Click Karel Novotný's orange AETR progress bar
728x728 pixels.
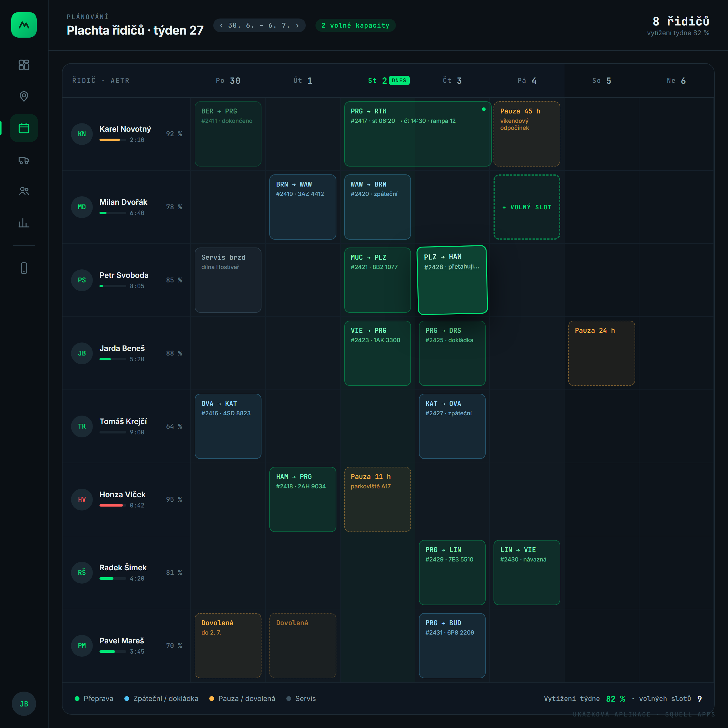click(x=113, y=140)
